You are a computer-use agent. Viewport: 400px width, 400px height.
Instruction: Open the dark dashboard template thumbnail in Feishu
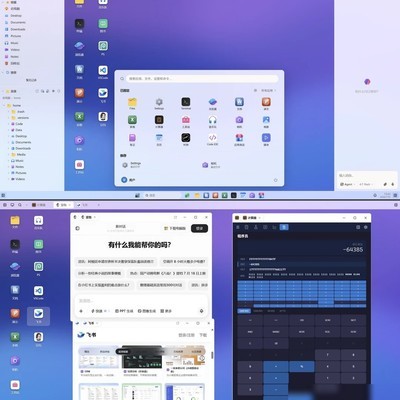142,358
